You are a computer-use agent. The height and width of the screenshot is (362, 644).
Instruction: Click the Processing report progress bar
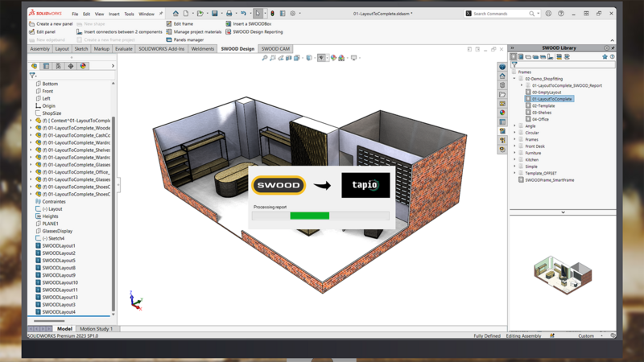pyautogui.click(x=320, y=216)
